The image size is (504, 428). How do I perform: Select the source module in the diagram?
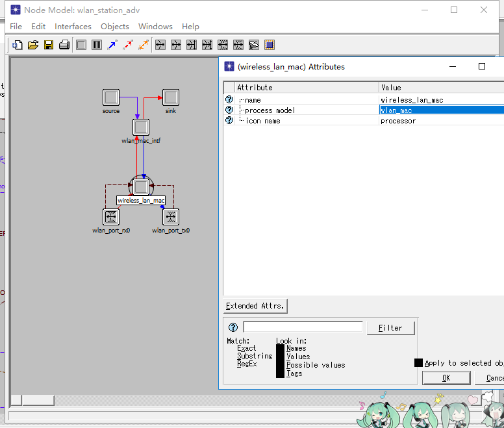(x=111, y=97)
